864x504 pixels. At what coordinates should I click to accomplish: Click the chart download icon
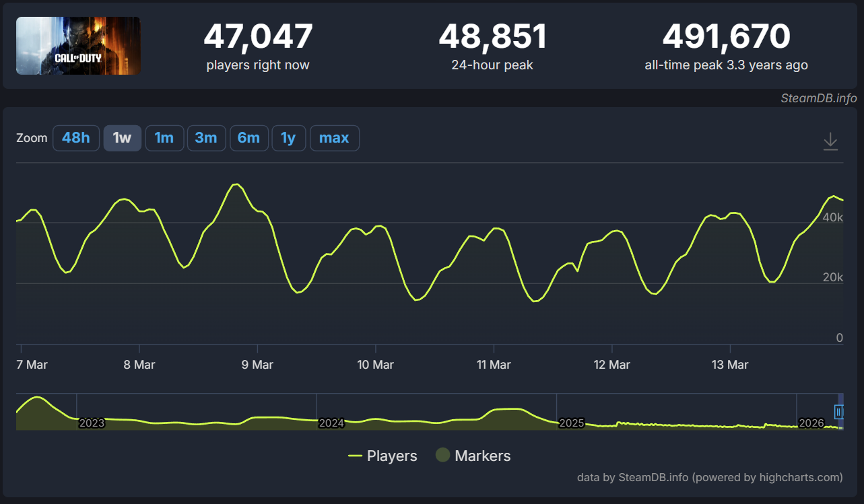point(830,141)
